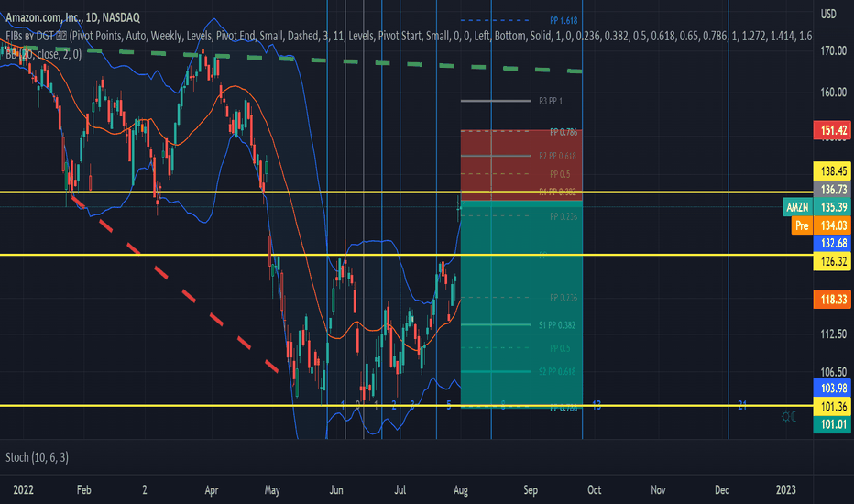Select the yellow 126.32 price label
854x504 pixels.
pos(832,261)
